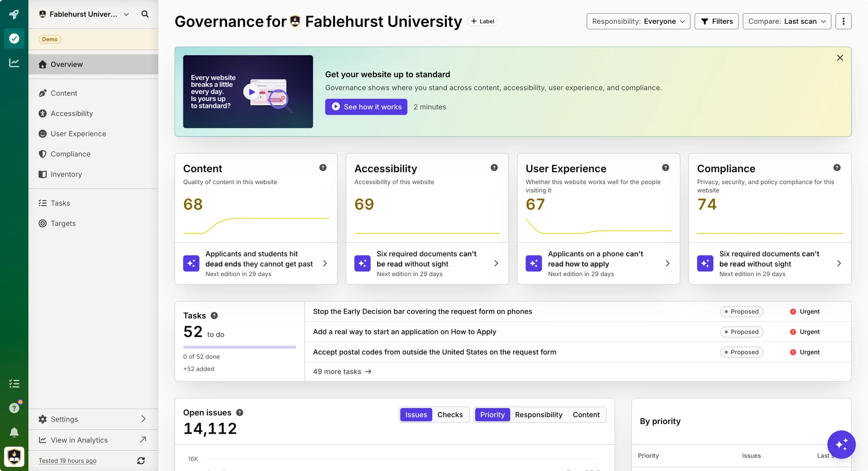Open the Filters button
This screenshot has height=471, width=868.
717,21
